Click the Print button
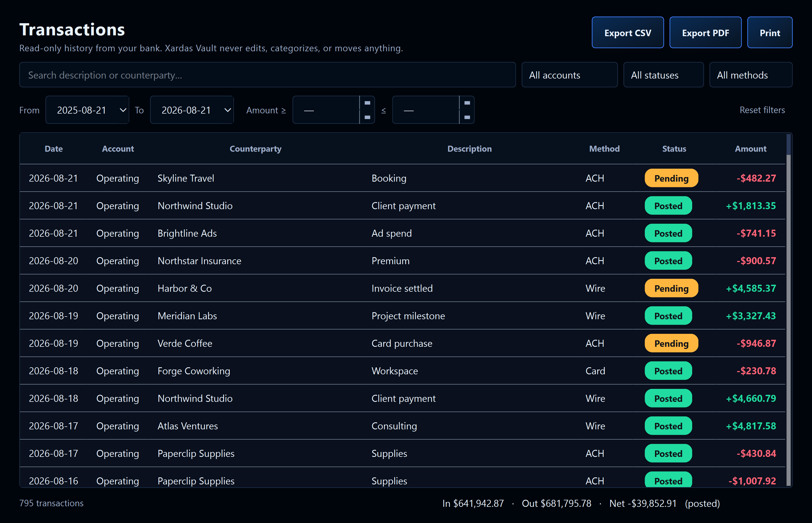Image resolution: width=812 pixels, height=523 pixels. (x=770, y=33)
